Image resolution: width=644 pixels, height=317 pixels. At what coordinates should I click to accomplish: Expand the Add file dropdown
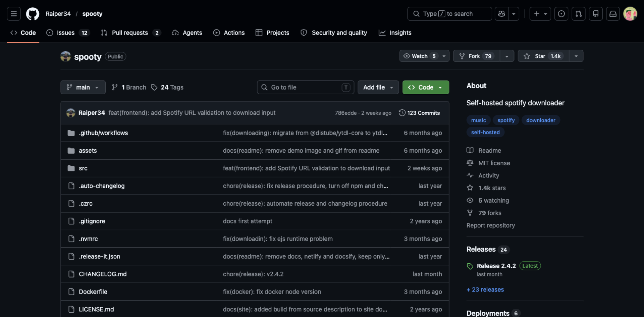pos(378,87)
